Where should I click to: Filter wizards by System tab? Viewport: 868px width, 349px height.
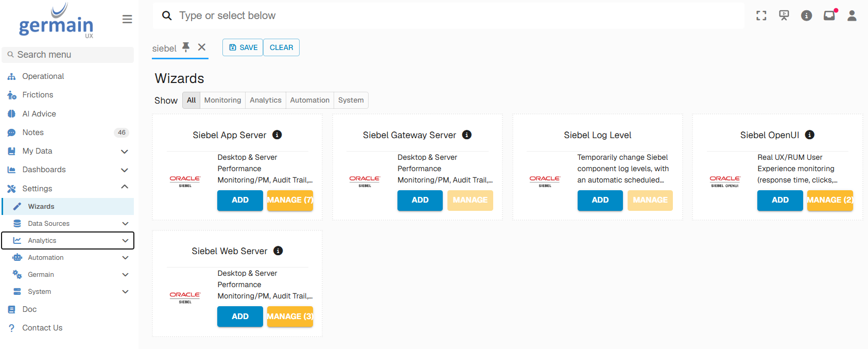click(x=351, y=100)
